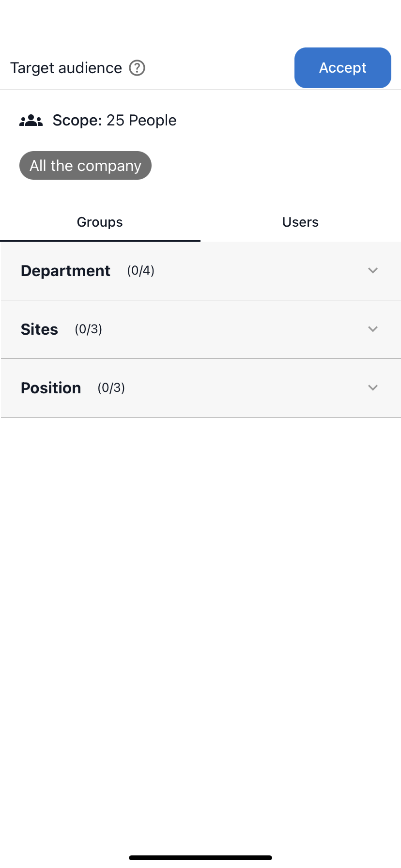Click the Accept button
The height and width of the screenshot is (868, 401).
click(x=343, y=68)
